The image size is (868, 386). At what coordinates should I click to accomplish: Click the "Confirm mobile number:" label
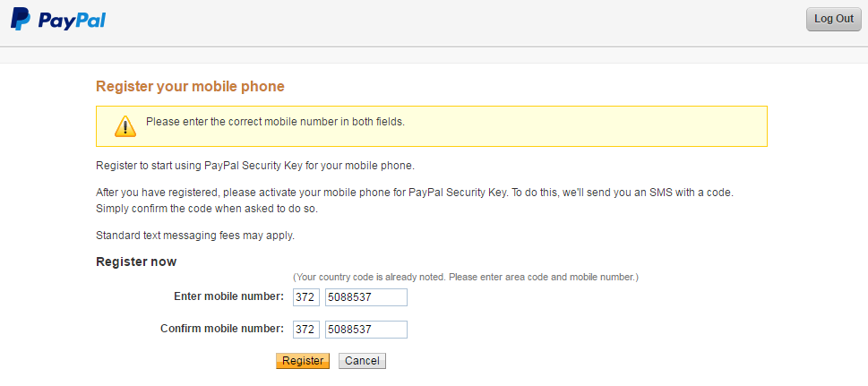click(222, 329)
